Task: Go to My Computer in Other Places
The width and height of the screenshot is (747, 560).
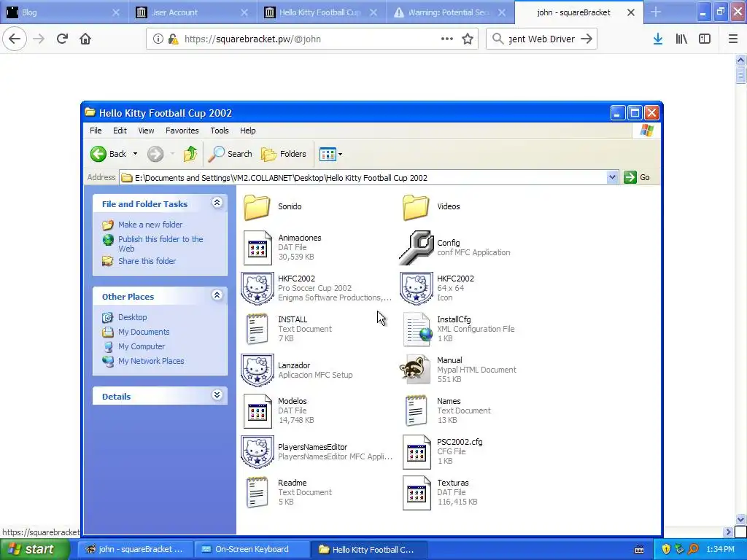Action: [x=141, y=346]
